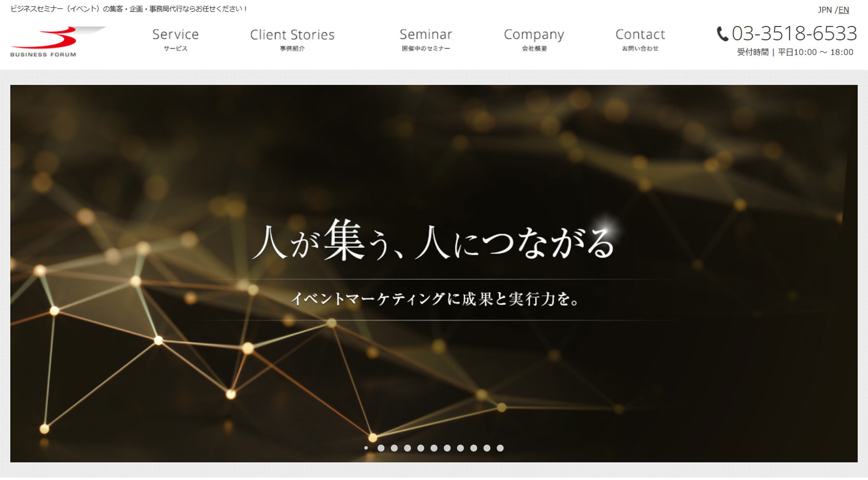Select the second carousel slide dot
Screen dimensions: 868x480
point(381,448)
